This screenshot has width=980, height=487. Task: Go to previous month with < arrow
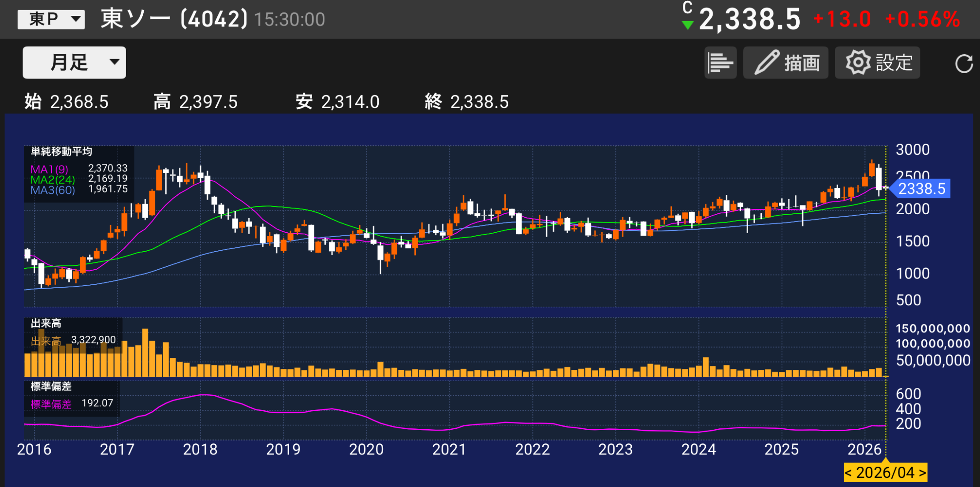[x=849, y=473]
